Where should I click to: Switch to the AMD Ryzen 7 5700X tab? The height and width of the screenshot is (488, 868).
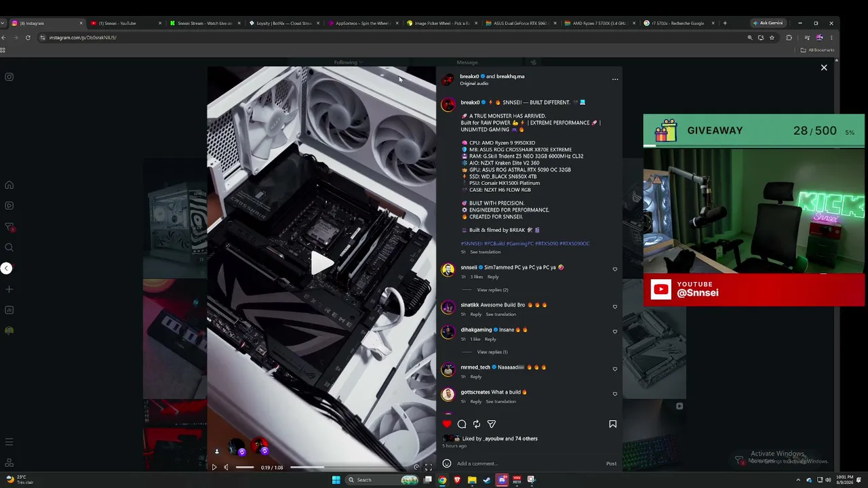pyautogui.click(x=599, y=23)
